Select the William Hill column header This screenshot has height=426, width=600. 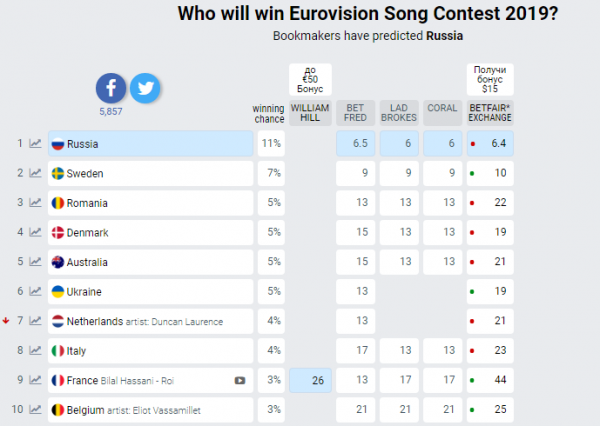[310, 113]
